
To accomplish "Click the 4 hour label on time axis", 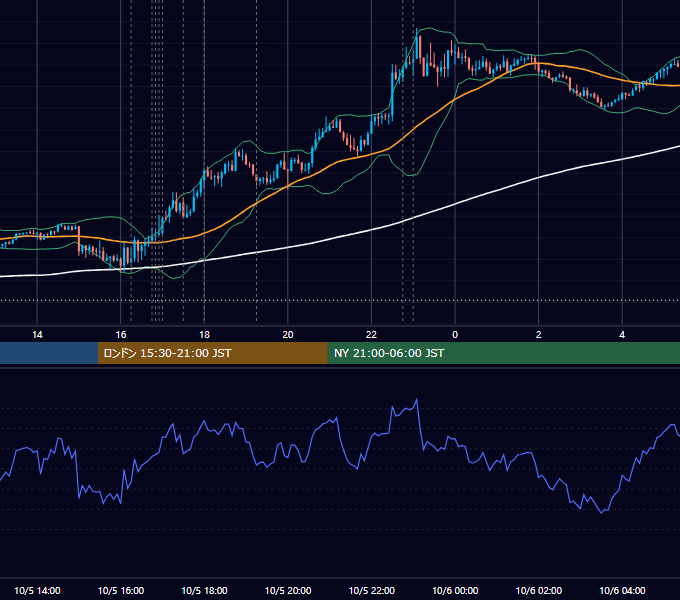I will (x=622, y=335).
